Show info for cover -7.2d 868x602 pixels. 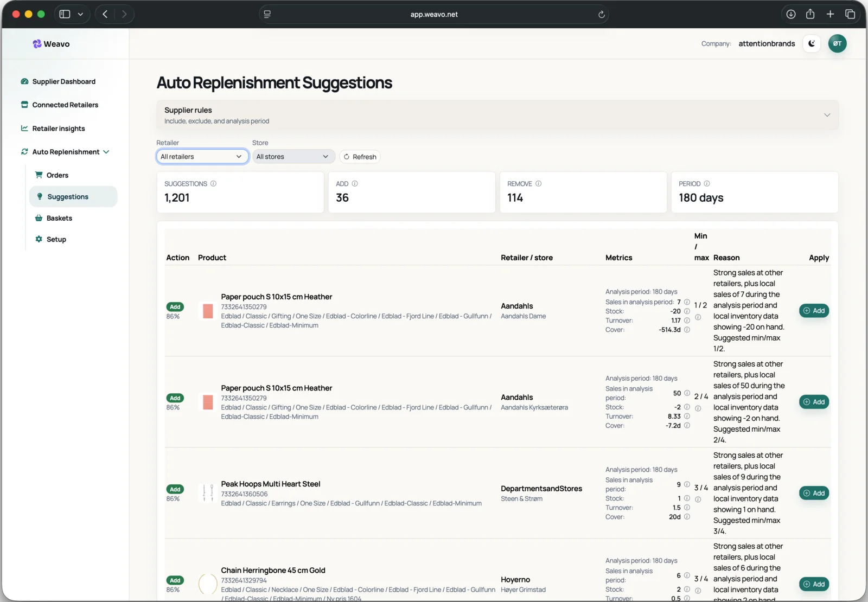point(687,426)
